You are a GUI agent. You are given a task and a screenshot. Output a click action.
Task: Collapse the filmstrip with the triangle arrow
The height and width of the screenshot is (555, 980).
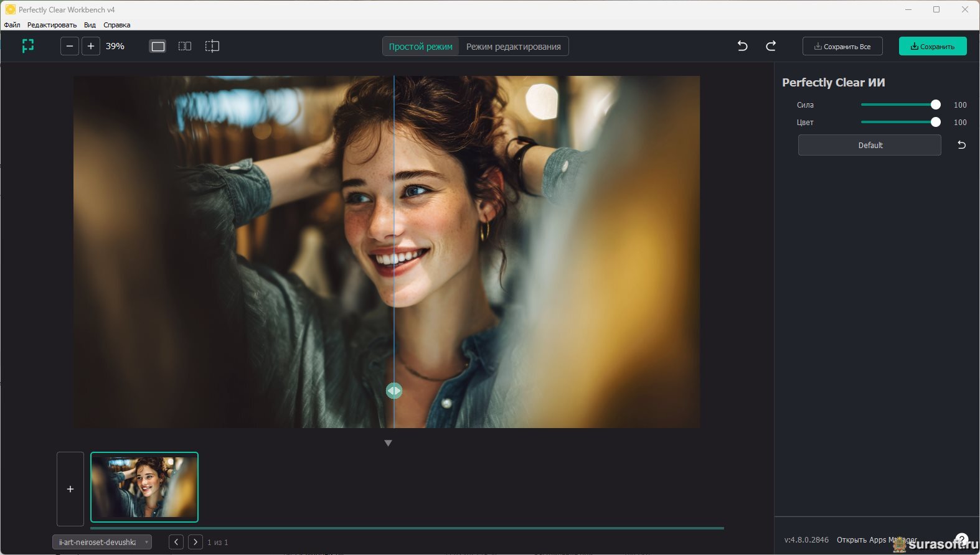point(388,443)
